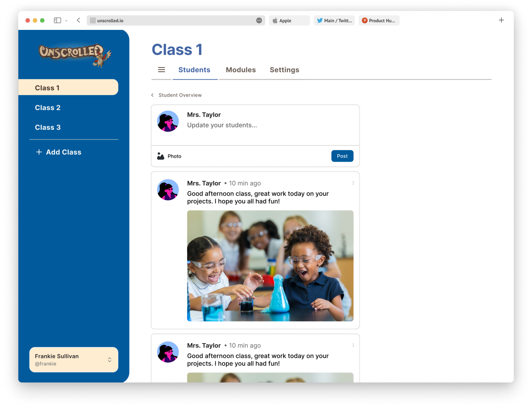532x408 pixels.
Task: Switch to the Modules tab
Action: pyautogui.click(x=241, y=70)
